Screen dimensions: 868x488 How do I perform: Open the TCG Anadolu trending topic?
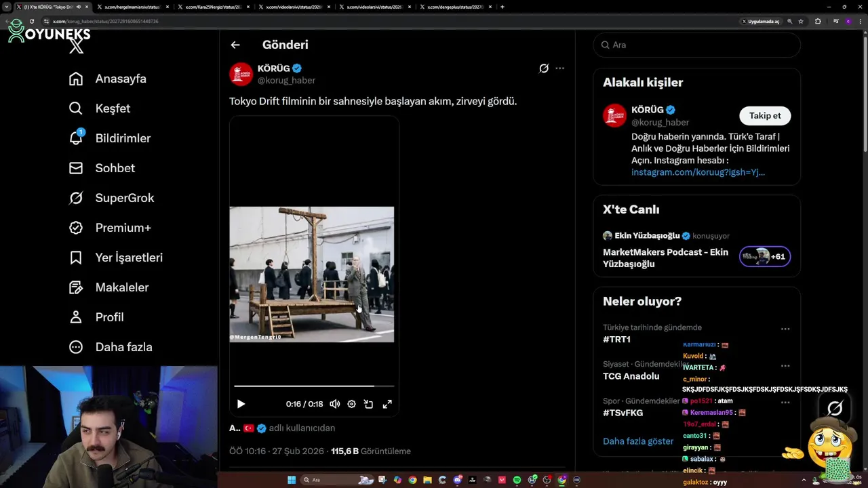tap(631, 376)
